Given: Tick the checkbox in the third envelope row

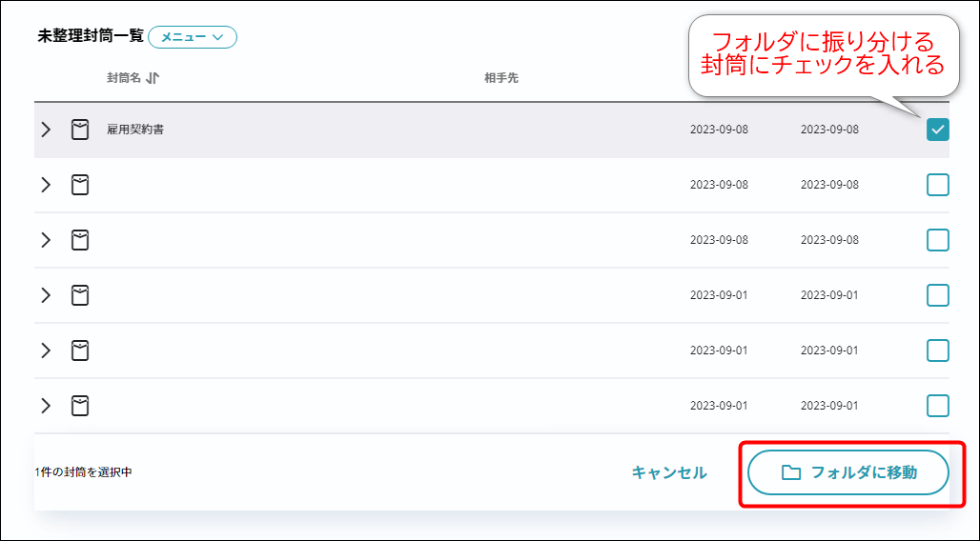Looking at the screenshot, I should click(938, 240).
